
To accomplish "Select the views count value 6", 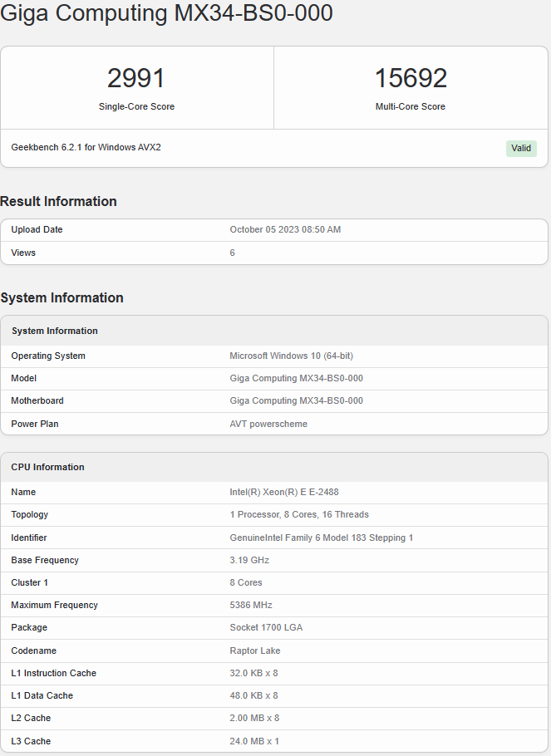I will pyautogui.click(x=232, y=253).
